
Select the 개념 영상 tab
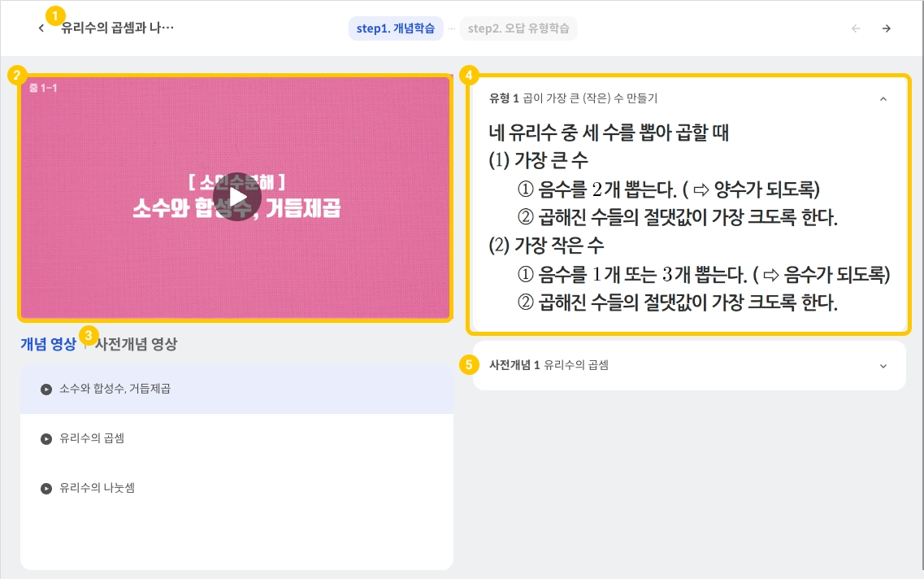48,344
